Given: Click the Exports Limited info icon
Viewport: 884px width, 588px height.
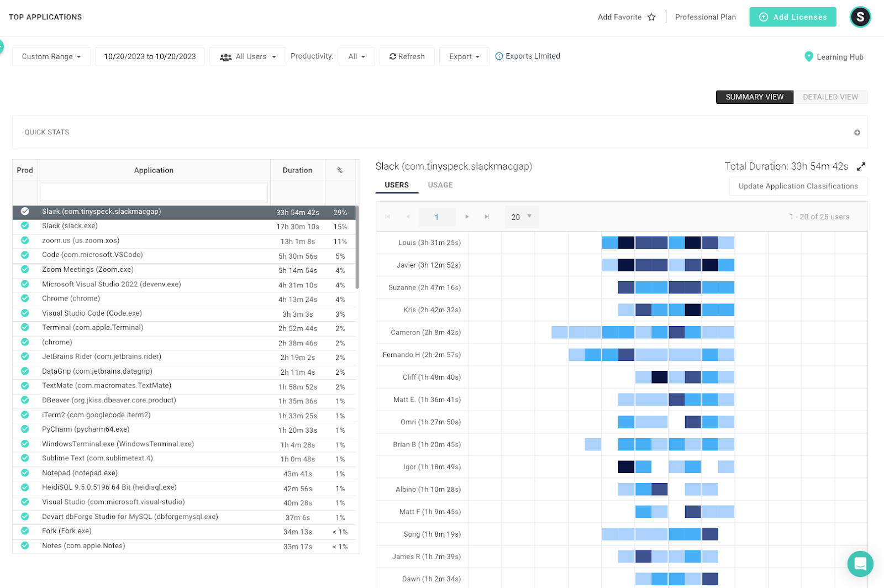Looking at the screenshot, I should 499,56.
